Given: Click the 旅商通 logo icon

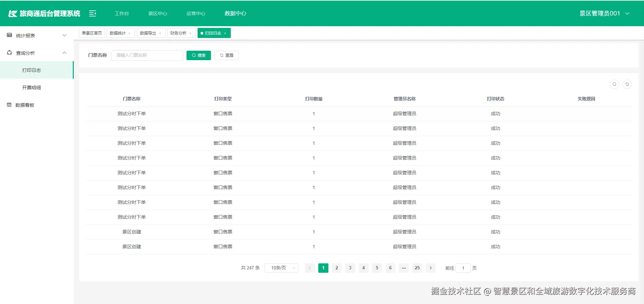Looking at the screenshot, I should click(12, 13).
